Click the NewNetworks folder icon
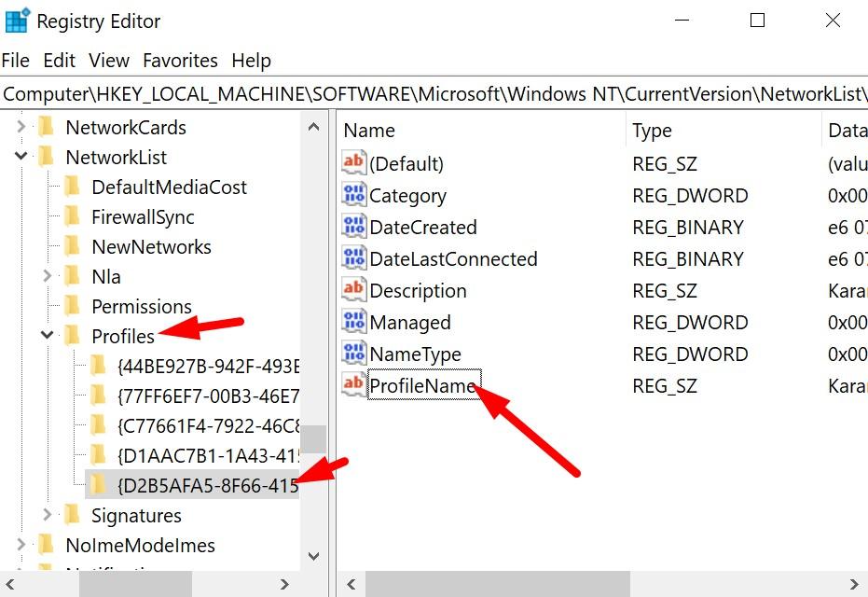 click(72, 246)
